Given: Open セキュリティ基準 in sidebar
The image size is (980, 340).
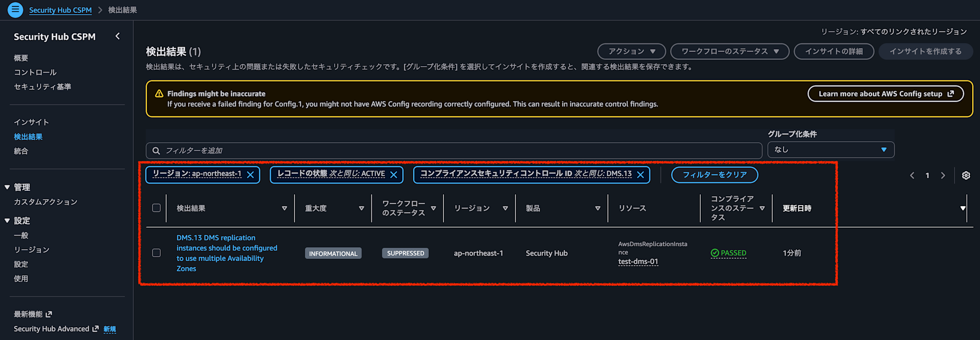Looking at the screenshot, I should [x=43, y=86].
